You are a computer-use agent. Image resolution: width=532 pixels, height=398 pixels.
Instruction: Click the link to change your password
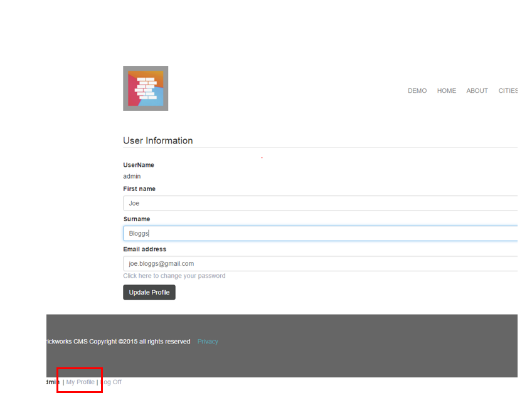click(174, 276)
